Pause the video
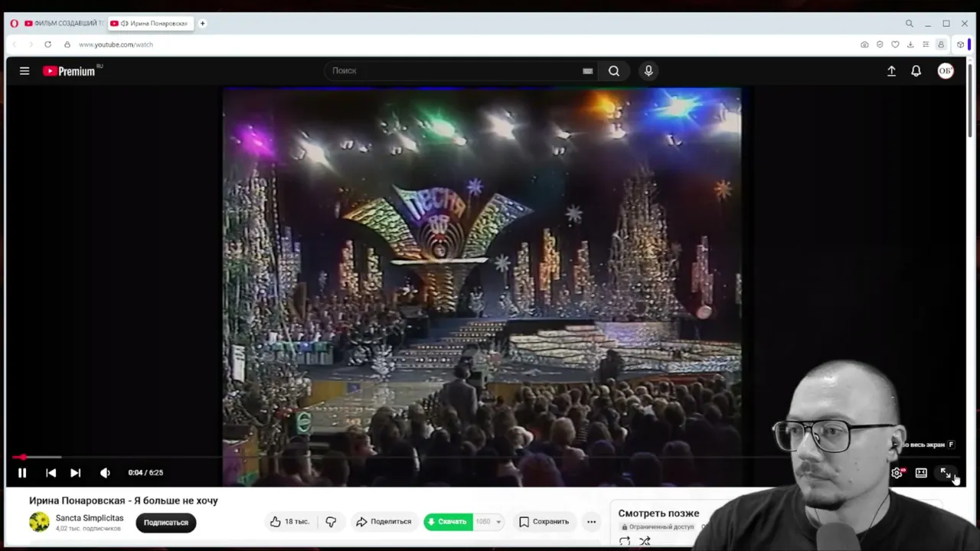980x551 pixels. point(22,473)
